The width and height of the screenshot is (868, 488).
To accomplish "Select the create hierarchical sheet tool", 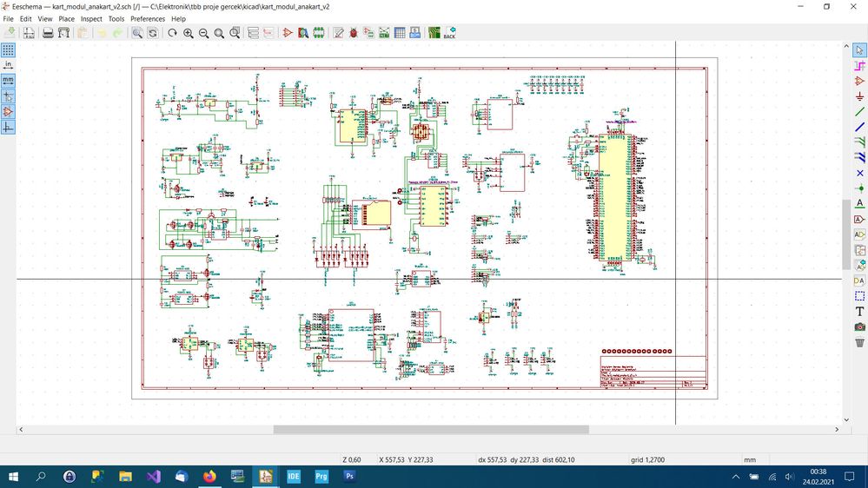I will point(859,250).
